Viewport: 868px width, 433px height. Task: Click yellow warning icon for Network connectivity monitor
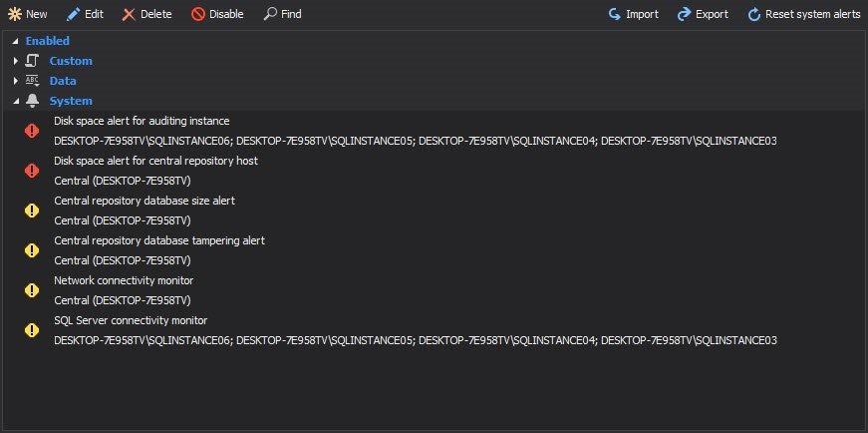tap(32, 290)
